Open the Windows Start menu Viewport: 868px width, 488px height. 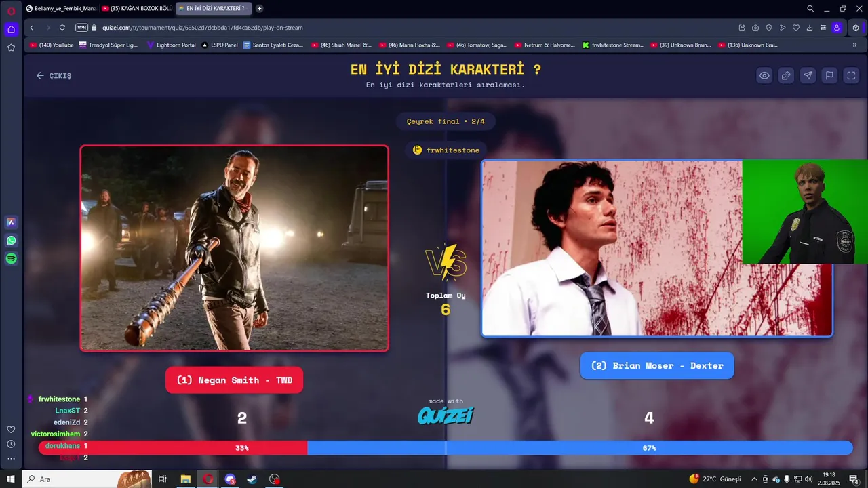coord(11,479)
